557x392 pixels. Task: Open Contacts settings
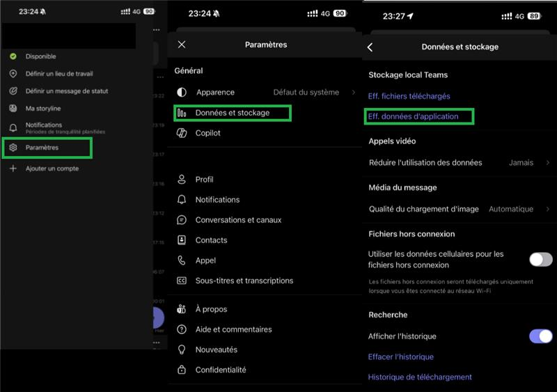point(265,240)
